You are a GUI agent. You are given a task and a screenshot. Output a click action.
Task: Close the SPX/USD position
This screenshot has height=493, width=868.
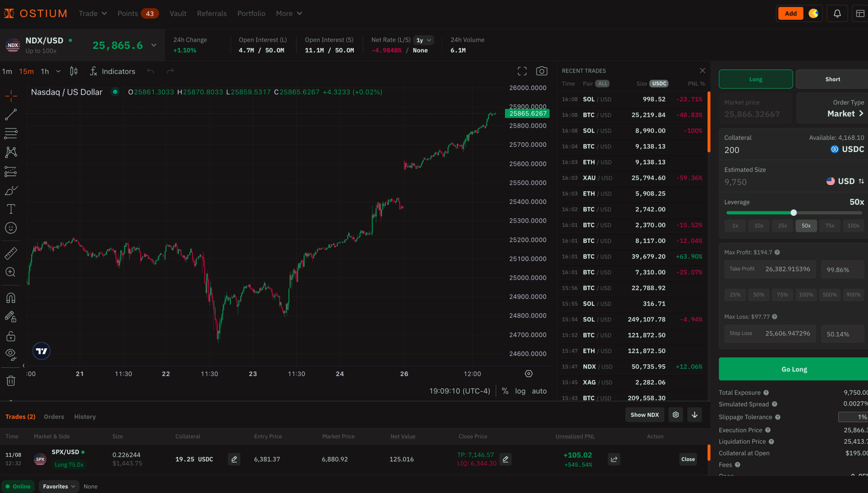[687, 459]
